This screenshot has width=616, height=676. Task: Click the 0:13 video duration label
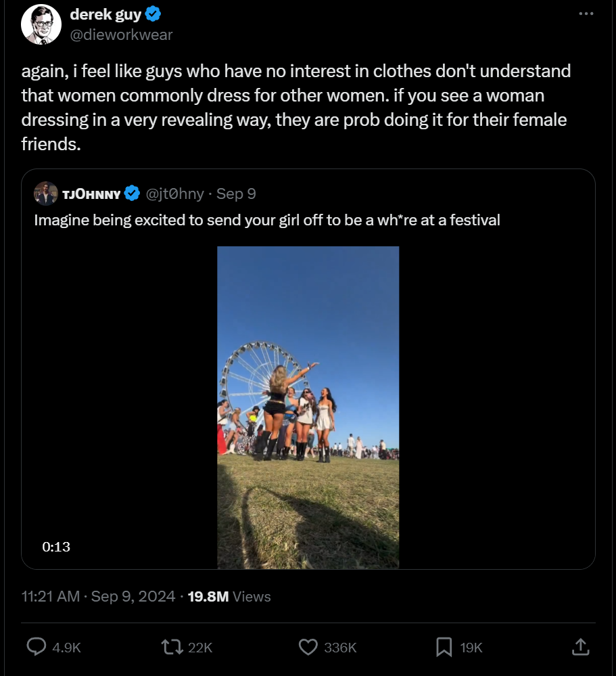tap(56, 546)
